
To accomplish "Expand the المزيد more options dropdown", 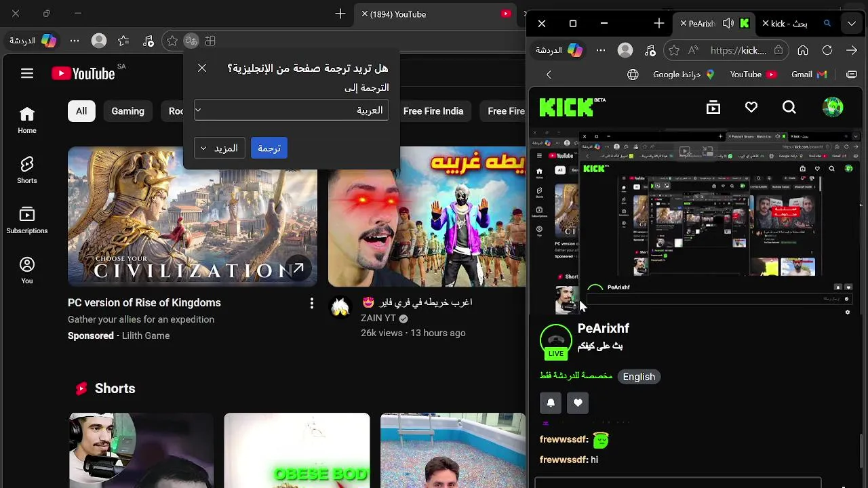I will click(219, 148).
